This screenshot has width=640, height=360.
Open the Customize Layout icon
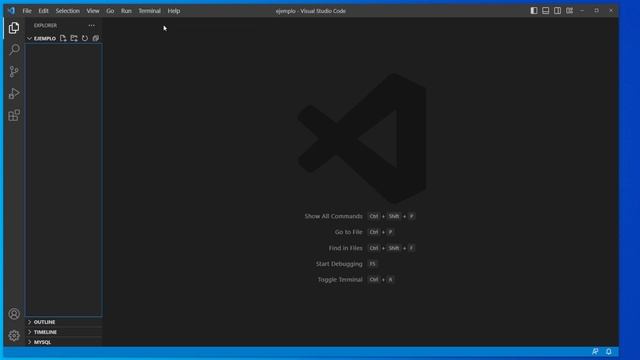click(569, 11)
